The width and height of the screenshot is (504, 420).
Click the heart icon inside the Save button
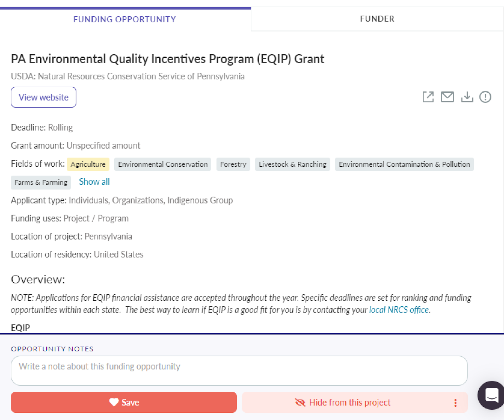[114, 402]
